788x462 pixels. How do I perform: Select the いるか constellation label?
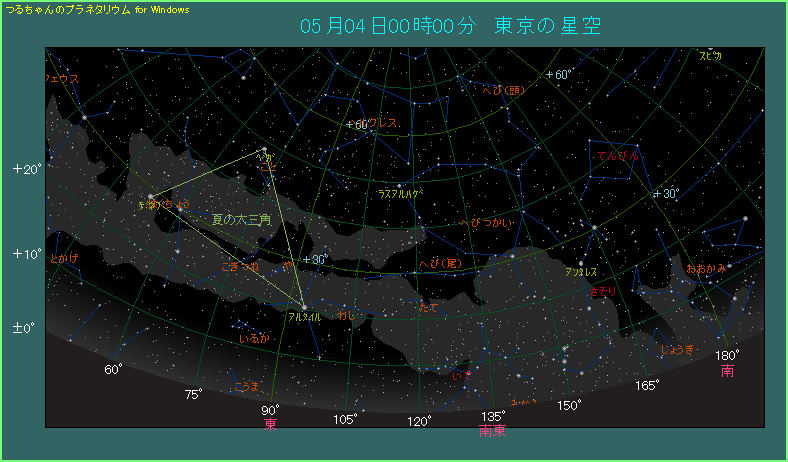(254, 339)
